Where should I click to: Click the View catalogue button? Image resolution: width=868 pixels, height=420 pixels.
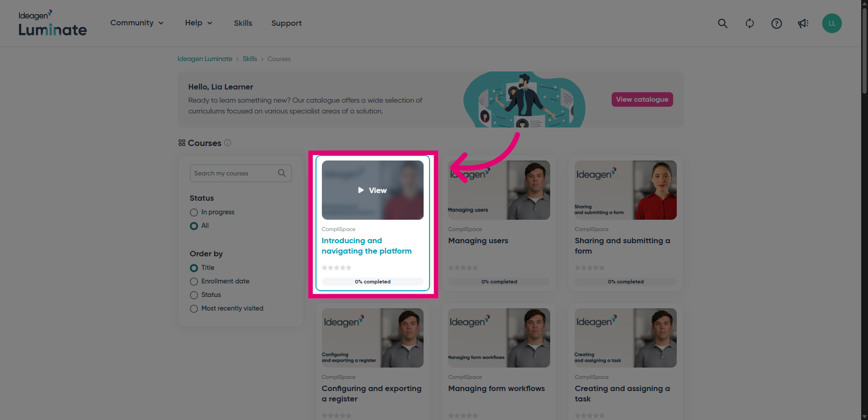[x=642, y=99]
